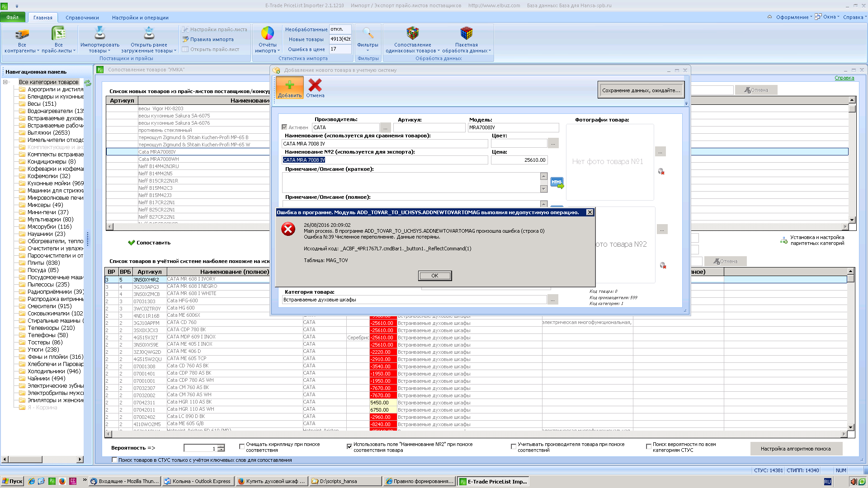Increase the Вероятность spinner value
The image size is (868, 488).
(221, 446)
